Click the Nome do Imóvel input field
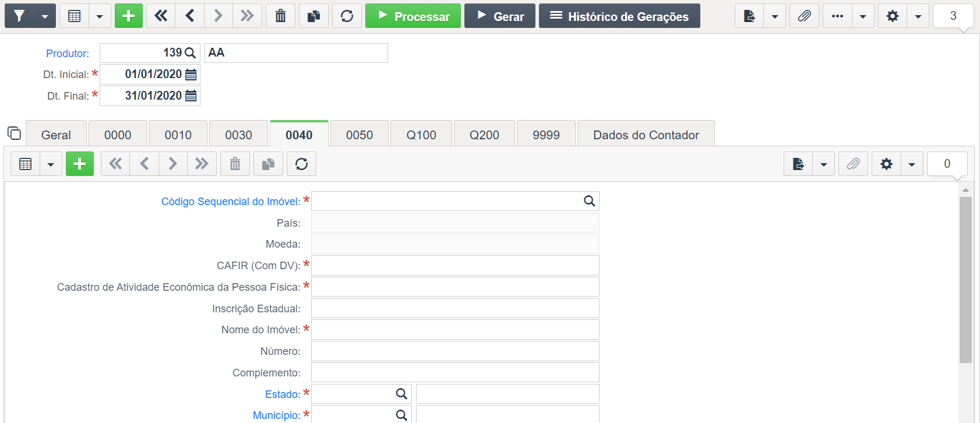 pyautogui.click(x=455, y=330)
